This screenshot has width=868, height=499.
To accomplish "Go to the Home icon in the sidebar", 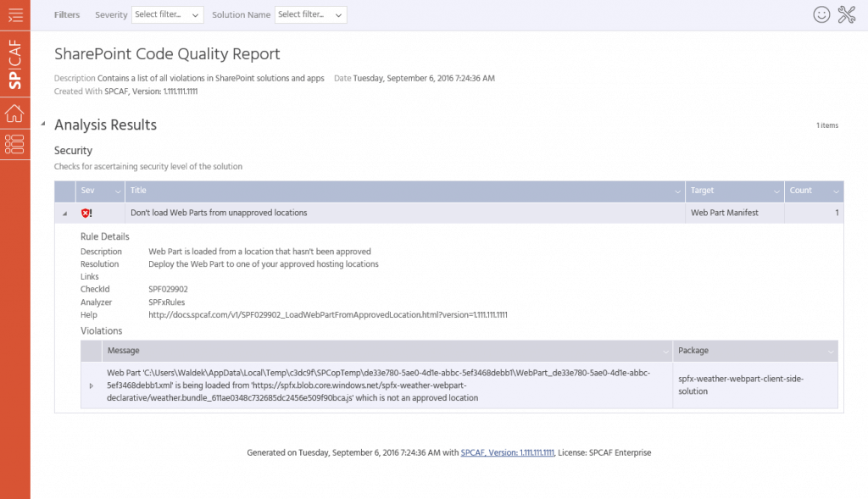I will tap(15, 114).
